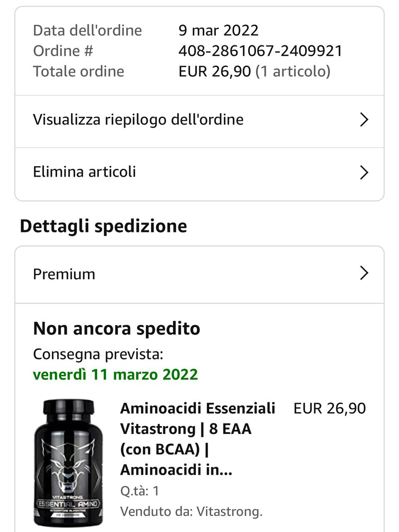Image resolution: width=399 pixels, height=532 pixels.
Task: Open the Aminoacidi Essenziali Vitastrong product title
Action: [198, 439]
